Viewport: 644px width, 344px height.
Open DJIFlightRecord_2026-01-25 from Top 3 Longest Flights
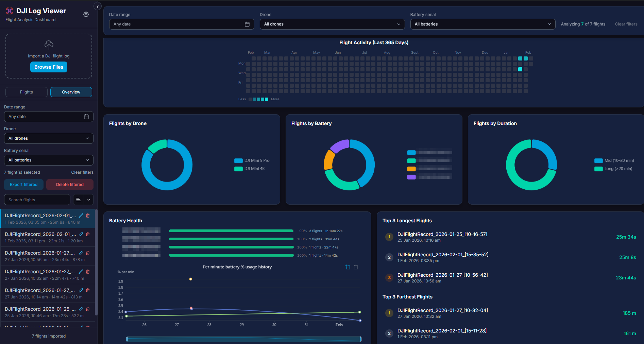(442, 234)
